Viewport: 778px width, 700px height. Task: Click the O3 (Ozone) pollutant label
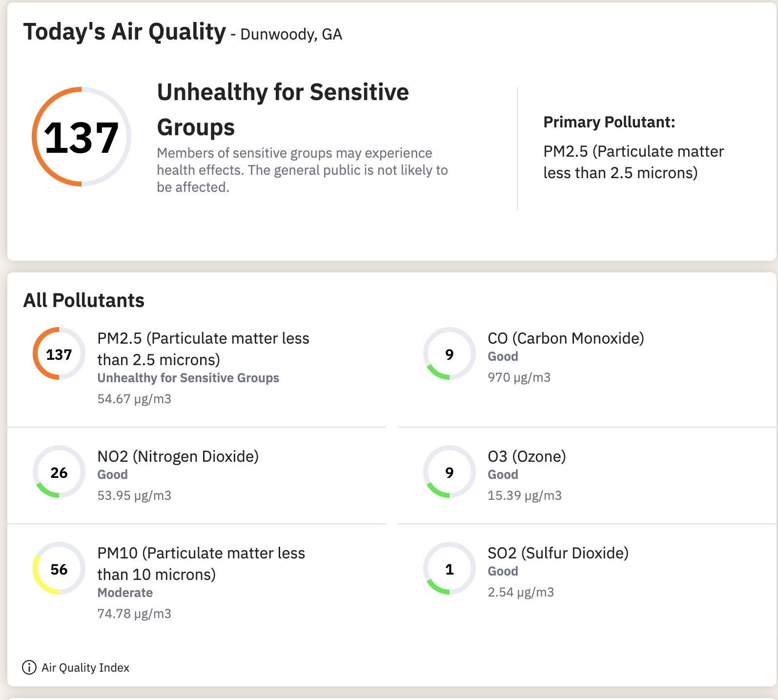tap(527, 456)
